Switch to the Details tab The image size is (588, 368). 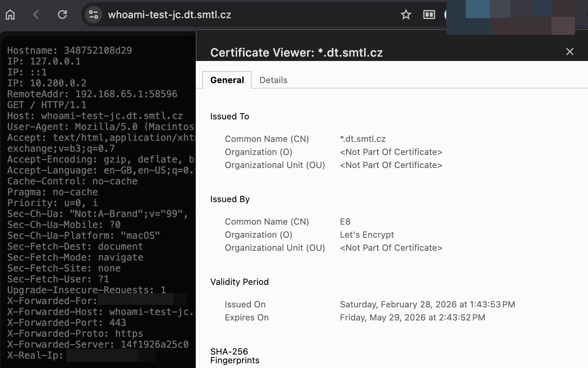(273, 80)
